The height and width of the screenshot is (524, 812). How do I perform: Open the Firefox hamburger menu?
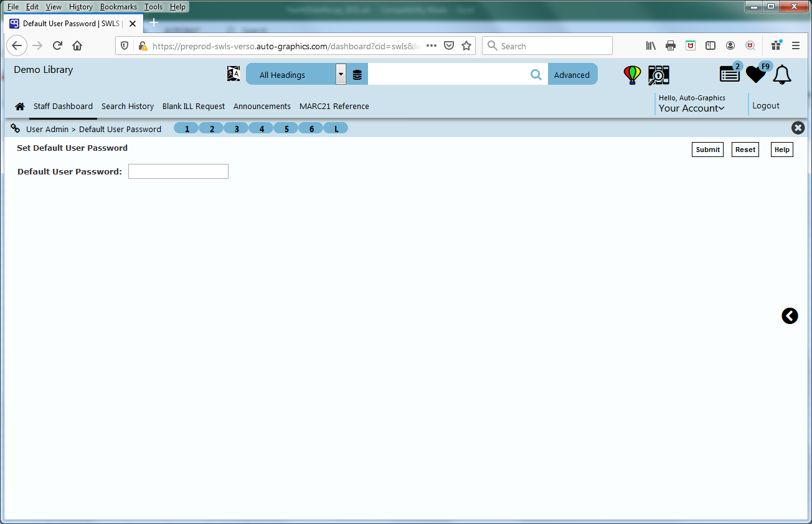coord(796,45)
